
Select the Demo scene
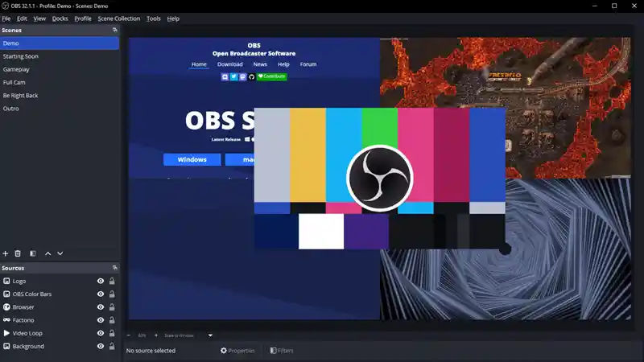coord(60,43)
